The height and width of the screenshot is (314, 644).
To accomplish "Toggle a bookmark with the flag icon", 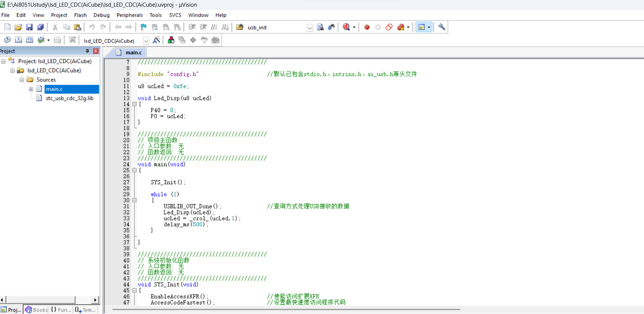I will pyautogui.click(x=143, y=27).
